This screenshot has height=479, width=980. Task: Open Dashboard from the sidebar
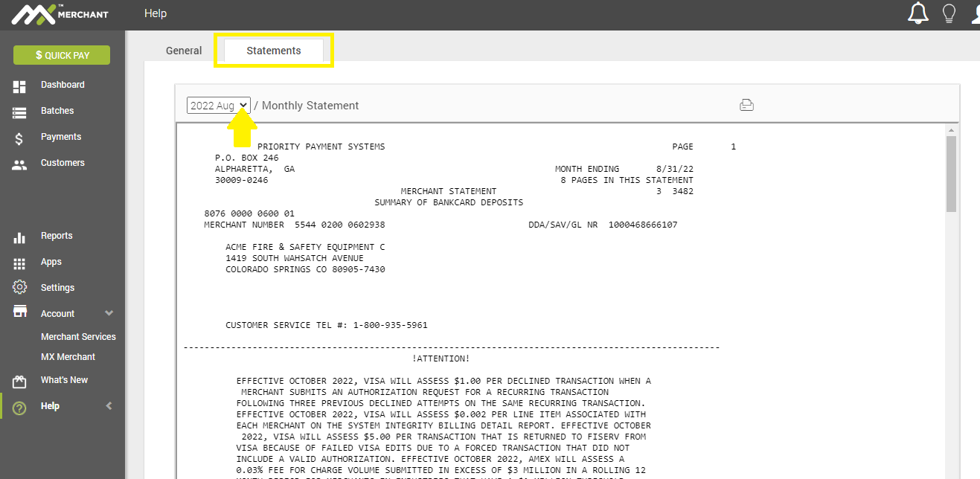63,85
